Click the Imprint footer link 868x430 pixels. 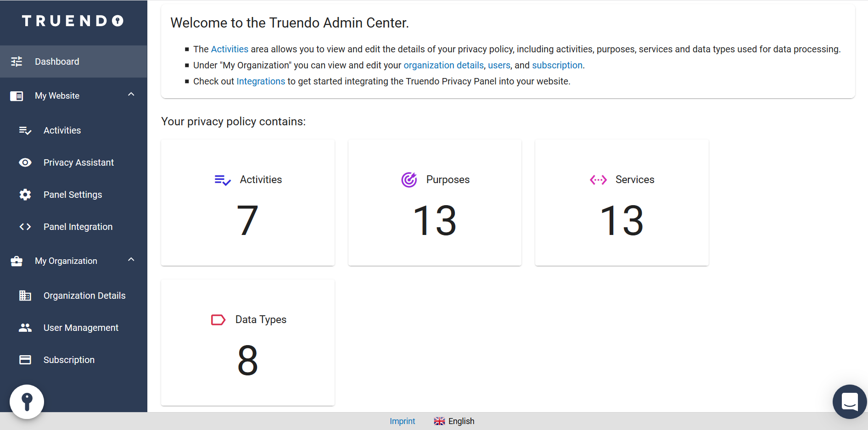402,421
